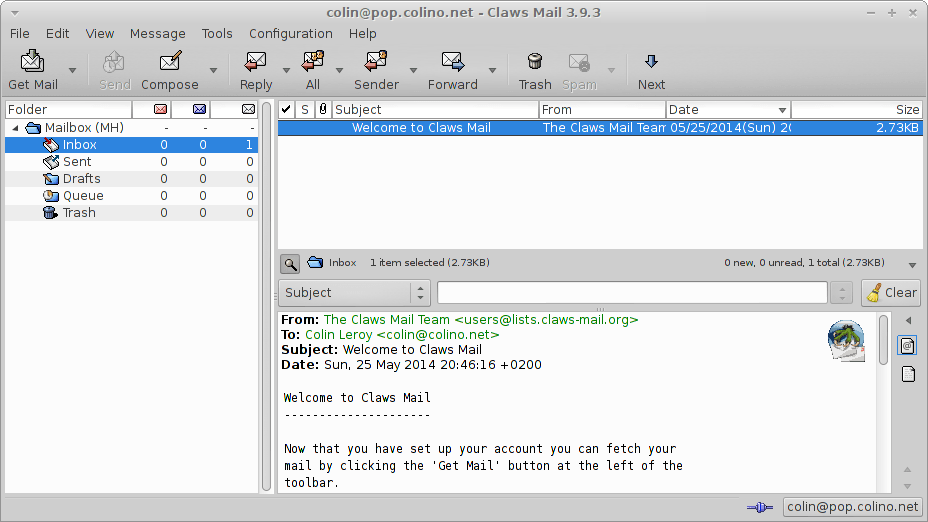Viewport: 928px width, 522px height.
Task: Open the File menu
Action: pyautogui.click(x=20, y=34)
